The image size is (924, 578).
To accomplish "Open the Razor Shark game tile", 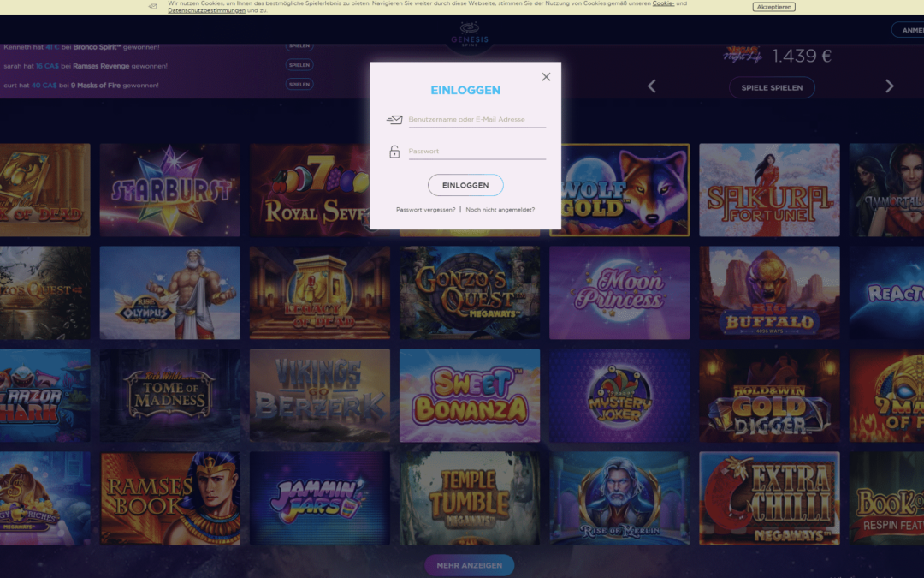I will click(x=44, y=395).
